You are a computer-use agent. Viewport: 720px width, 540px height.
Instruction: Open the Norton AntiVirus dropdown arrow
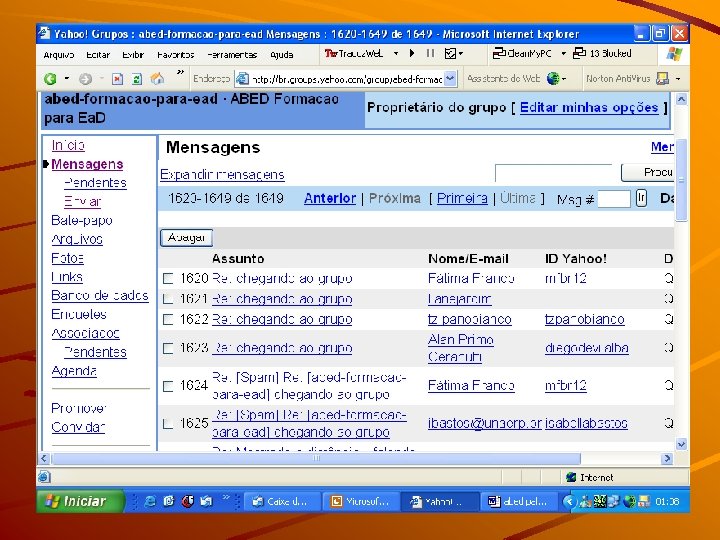678,79
